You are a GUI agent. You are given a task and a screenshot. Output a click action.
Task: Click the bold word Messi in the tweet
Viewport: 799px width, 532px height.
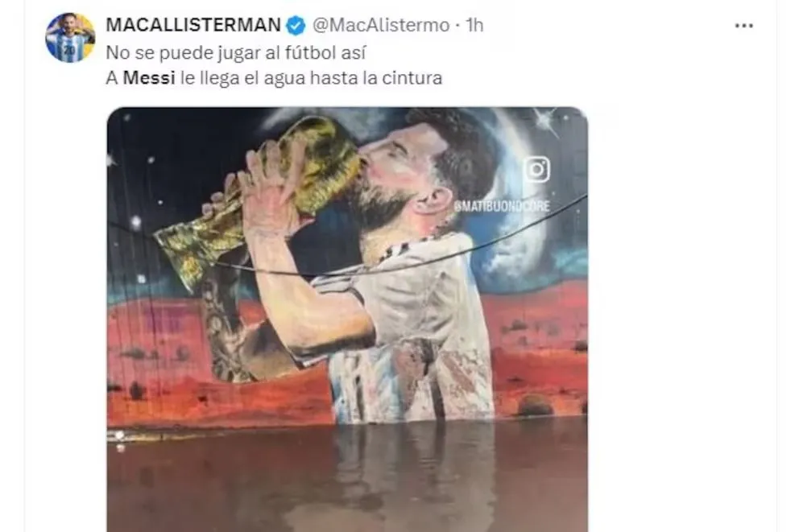coord(149,78)
